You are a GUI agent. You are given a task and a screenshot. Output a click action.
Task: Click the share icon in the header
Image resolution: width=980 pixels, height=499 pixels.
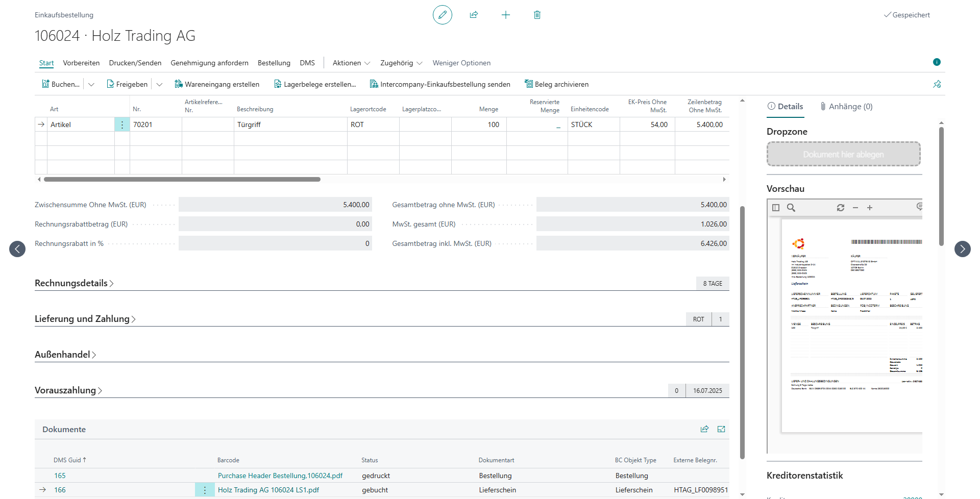(x=474, y=15)
